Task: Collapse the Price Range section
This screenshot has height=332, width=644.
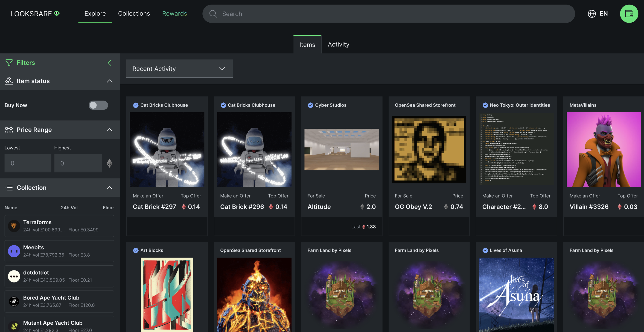Action: (x=110, y=130)
